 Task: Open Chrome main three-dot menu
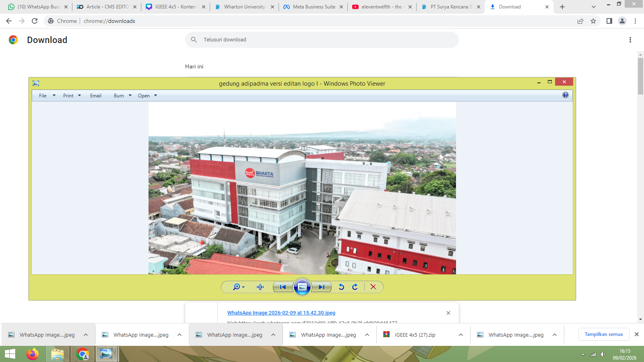pos(635,21)
